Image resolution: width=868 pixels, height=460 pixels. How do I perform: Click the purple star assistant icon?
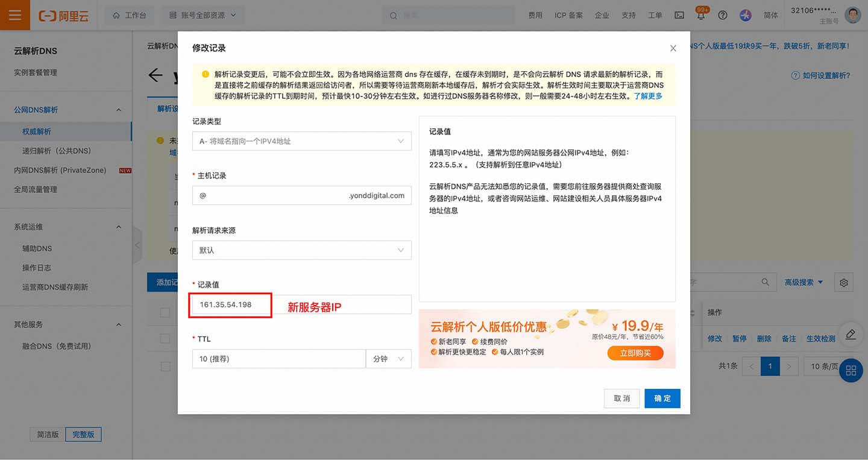pos(746,16)
